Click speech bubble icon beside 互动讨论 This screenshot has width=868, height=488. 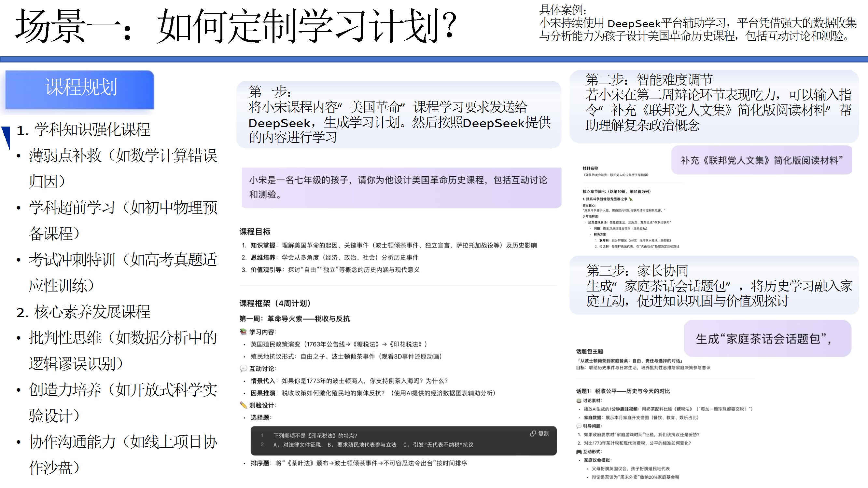tap(243, 369)
